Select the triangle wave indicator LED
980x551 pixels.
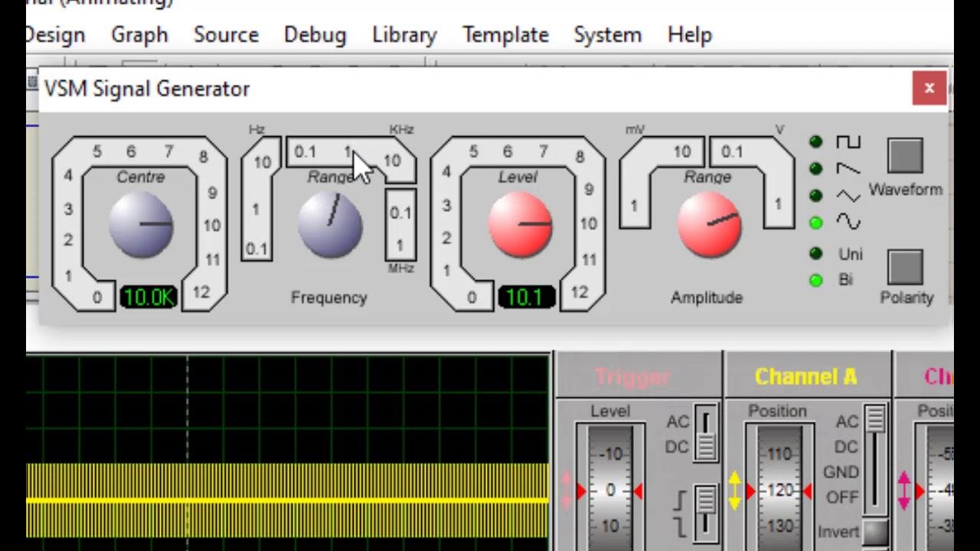point(815,195)
